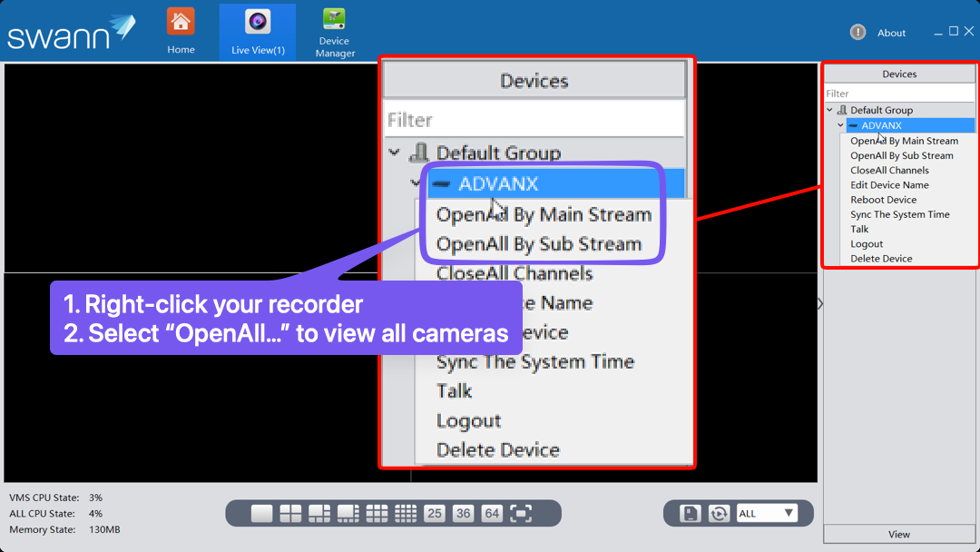Screen dimensions: 980x552
Task: Choose Sync The System Time in right panel menu
Action: coord(899,214)
